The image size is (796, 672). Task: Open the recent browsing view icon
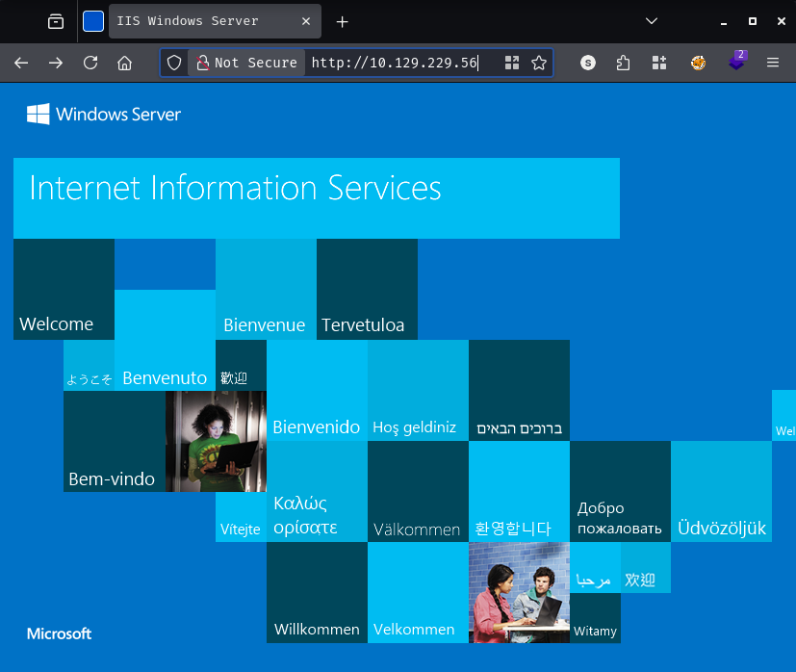point(56,21)
